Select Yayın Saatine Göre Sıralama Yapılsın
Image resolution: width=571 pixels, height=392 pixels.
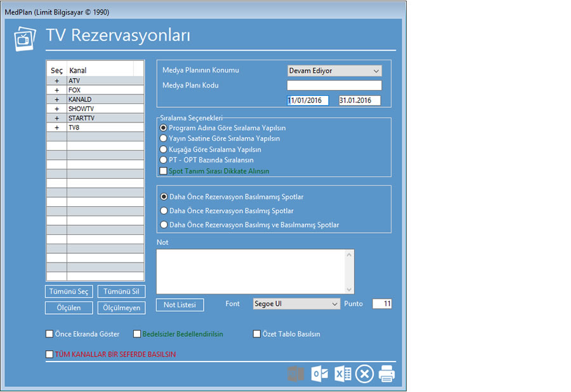[164, 138]
